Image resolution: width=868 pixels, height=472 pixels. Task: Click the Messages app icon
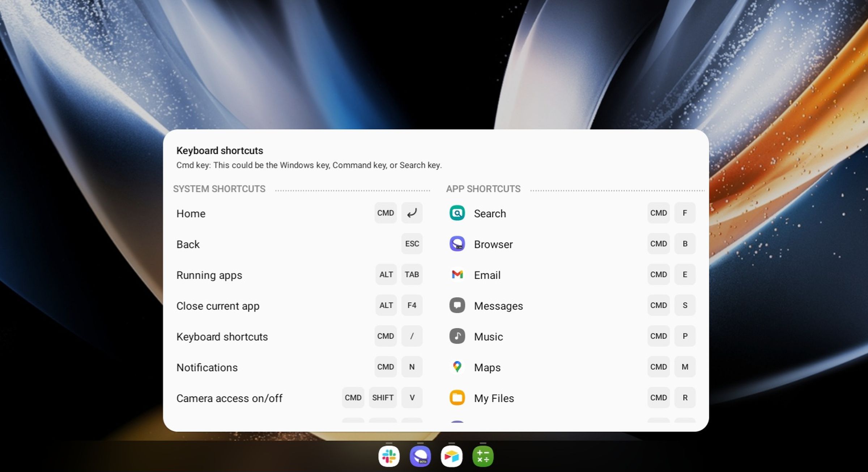pyautogui.click(x=457, y=305)
